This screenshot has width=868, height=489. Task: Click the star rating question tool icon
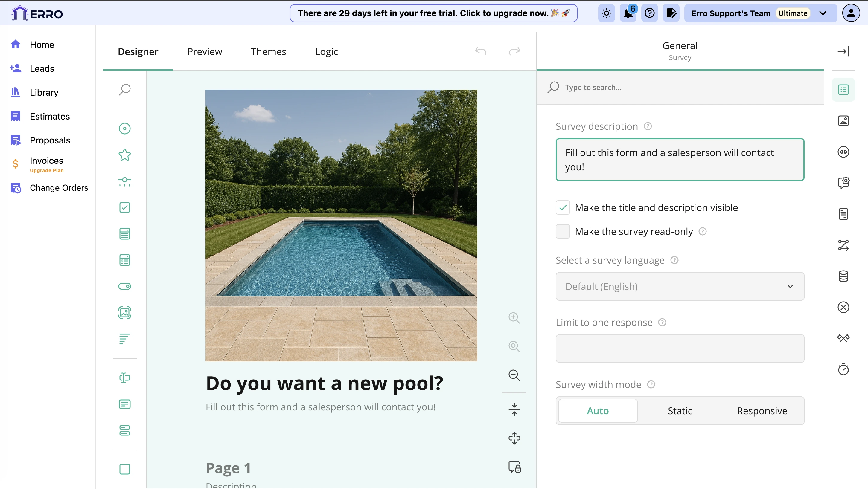point(124,155)
